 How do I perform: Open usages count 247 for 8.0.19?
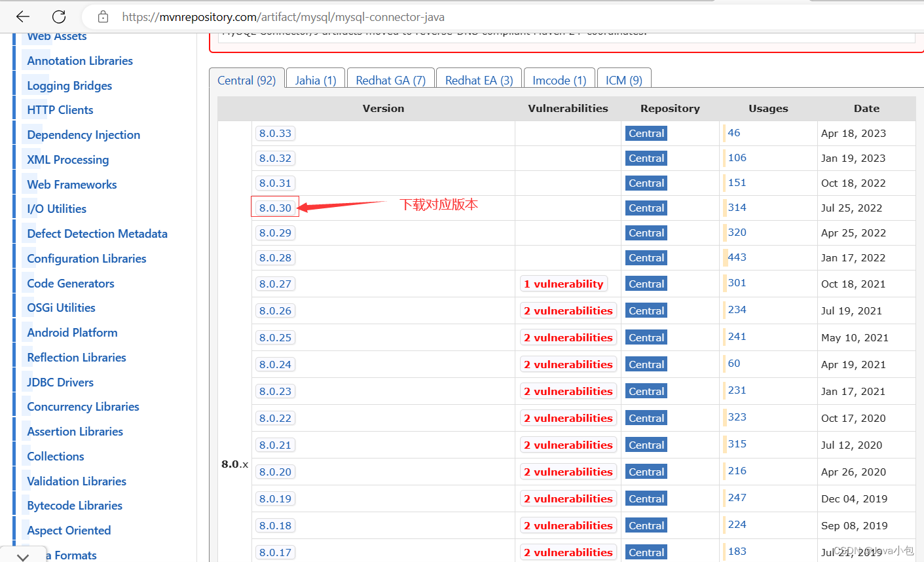pos(737,498)
